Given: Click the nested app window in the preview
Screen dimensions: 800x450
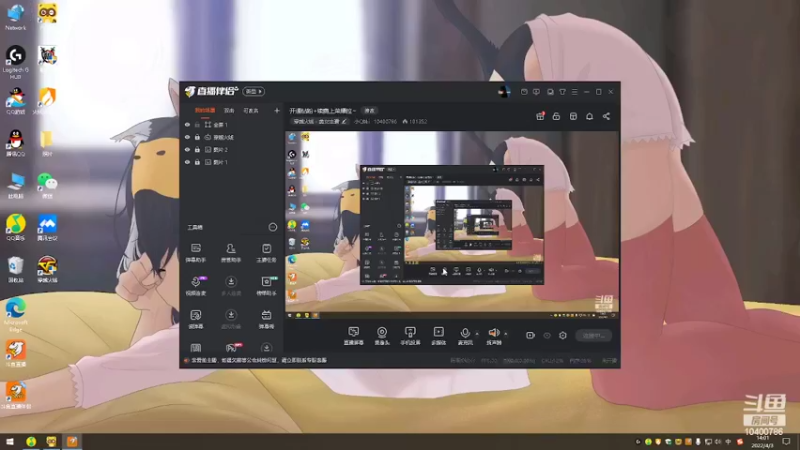Looking at the screenshot, I should coord(452,224).
